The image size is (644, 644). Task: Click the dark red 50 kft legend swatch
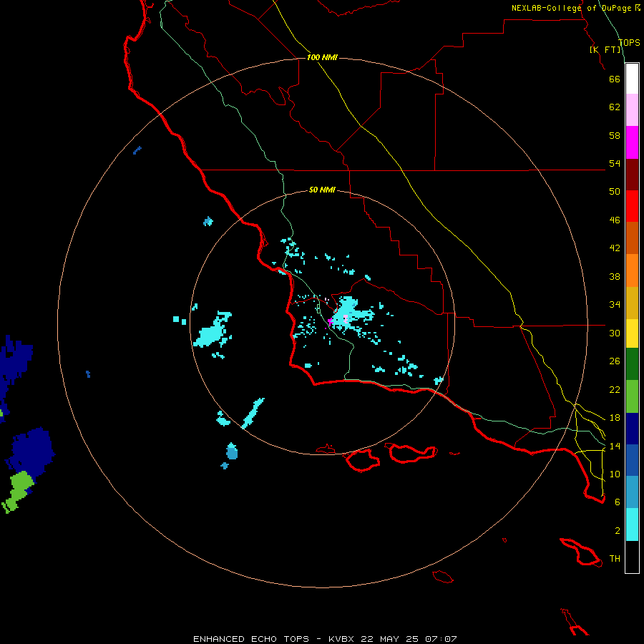(632, 175)
